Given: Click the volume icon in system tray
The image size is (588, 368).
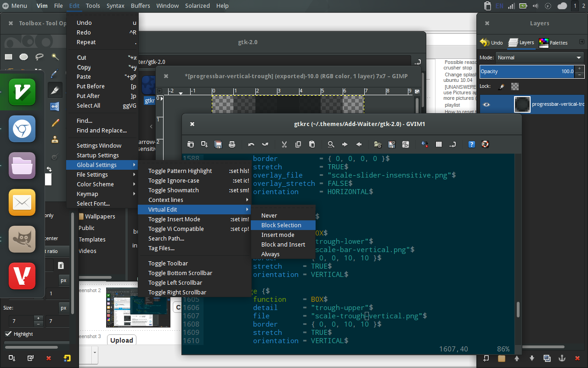Looking at the screenshot, I should tap(536, 6).
